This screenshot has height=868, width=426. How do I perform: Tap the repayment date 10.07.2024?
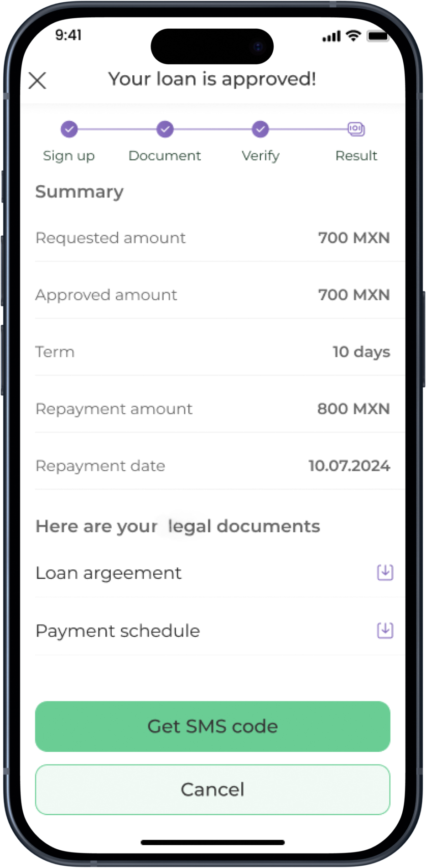[x=349, y=466]
